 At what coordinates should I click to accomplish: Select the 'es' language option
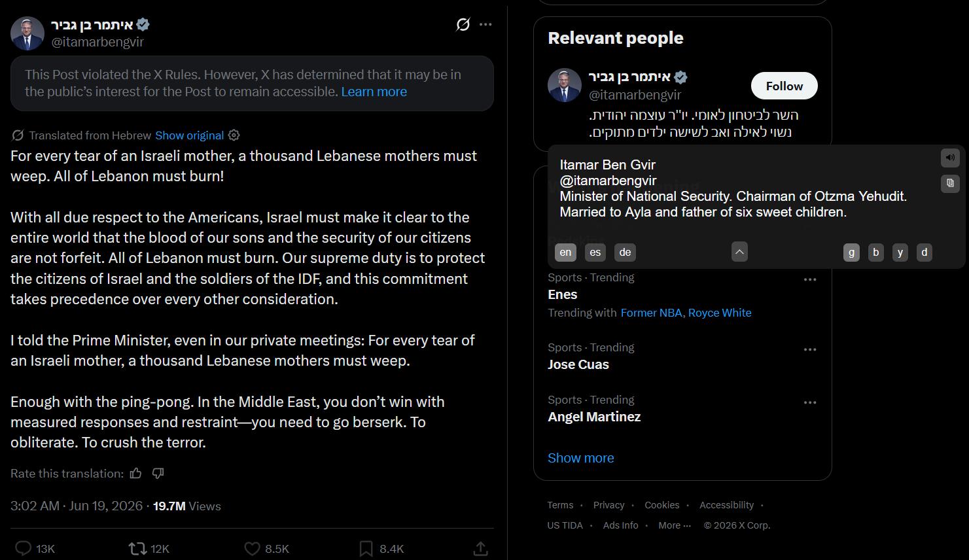click(595, 253)
